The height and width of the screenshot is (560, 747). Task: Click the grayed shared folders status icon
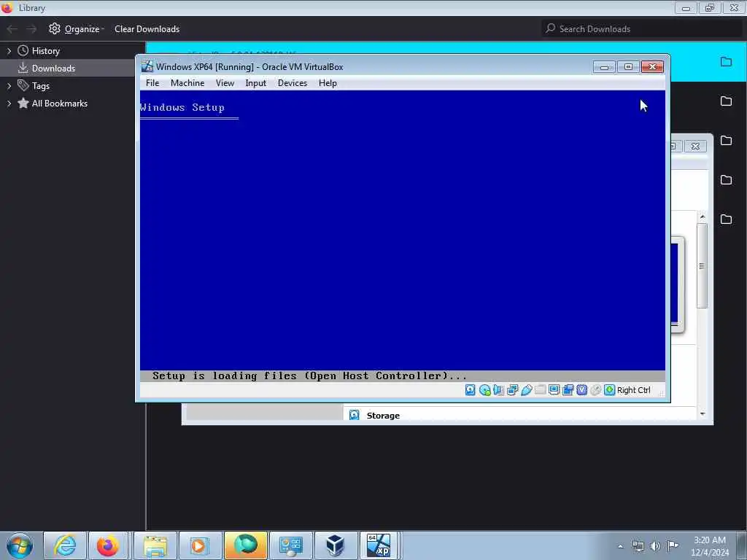[540, 390]
